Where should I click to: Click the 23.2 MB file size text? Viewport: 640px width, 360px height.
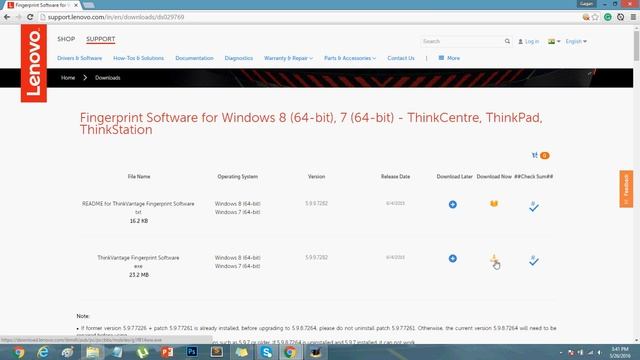[139, 275]
